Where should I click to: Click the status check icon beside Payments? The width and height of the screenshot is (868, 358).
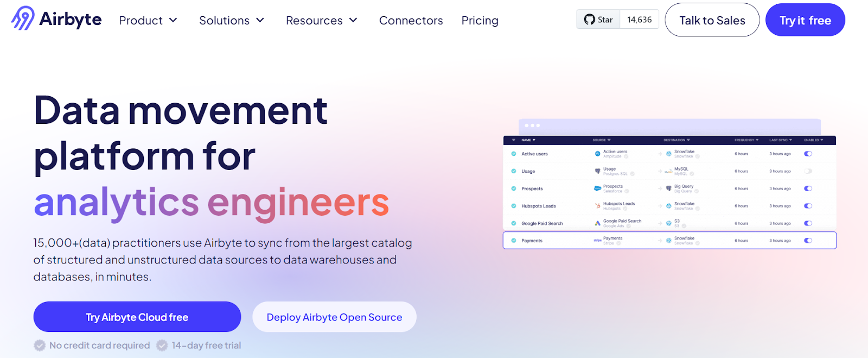tap(514, 240)
